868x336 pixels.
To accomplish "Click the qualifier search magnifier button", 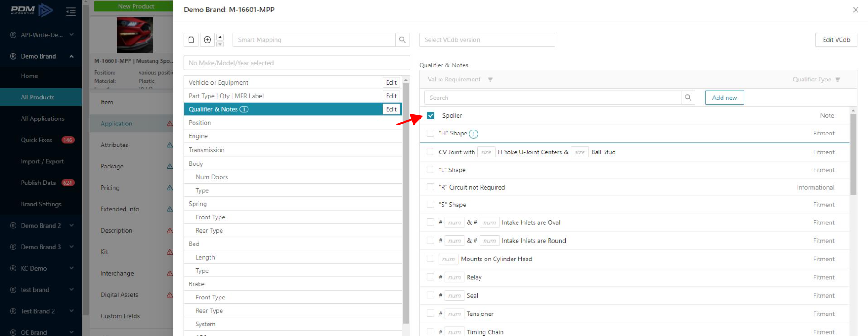I will [x=688, y=98].
